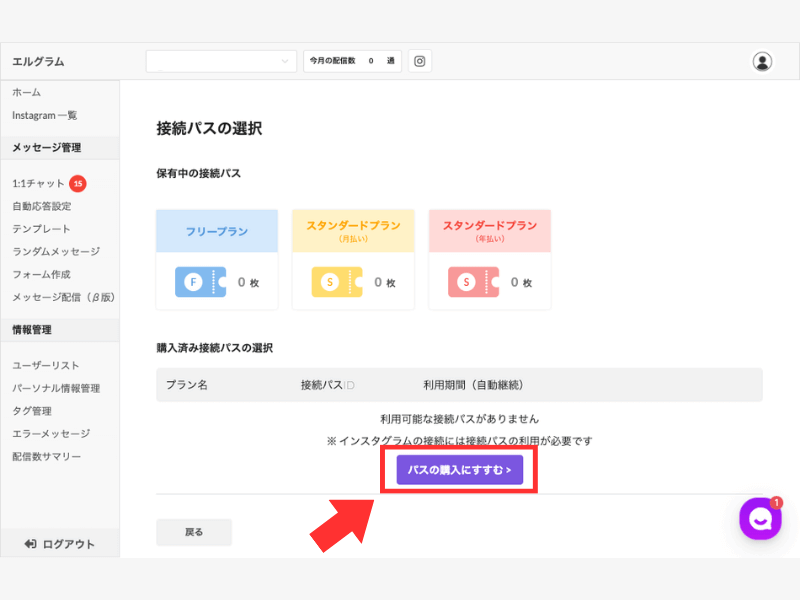Go to Instagram一覧 in sidebar
The height and width of the screenshot is (600, 800).
tap(44, 115)
